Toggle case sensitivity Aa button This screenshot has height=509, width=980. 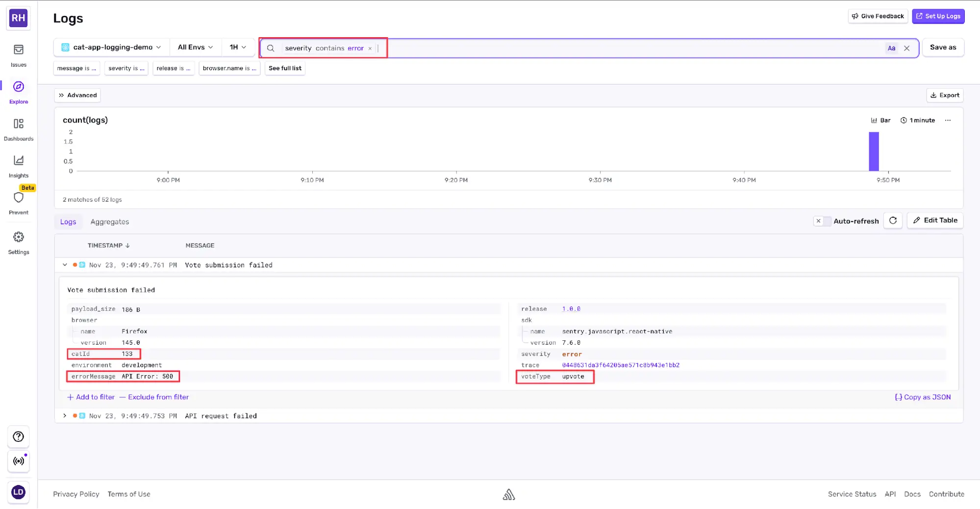(x=891, y=48)
